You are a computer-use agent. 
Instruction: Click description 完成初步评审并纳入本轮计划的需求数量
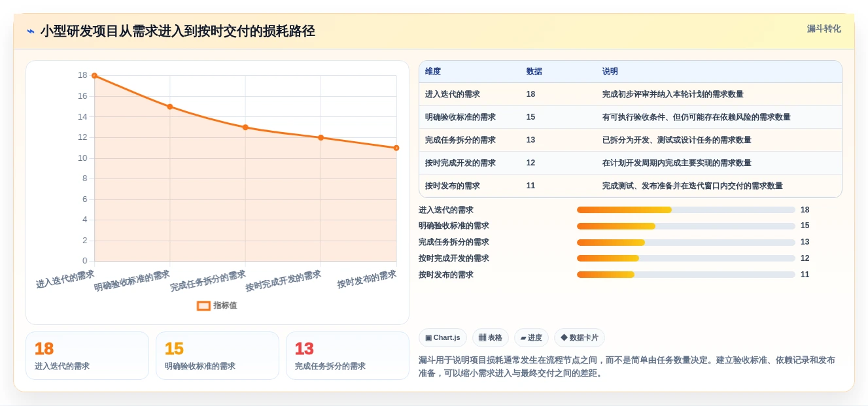[672, 94]
